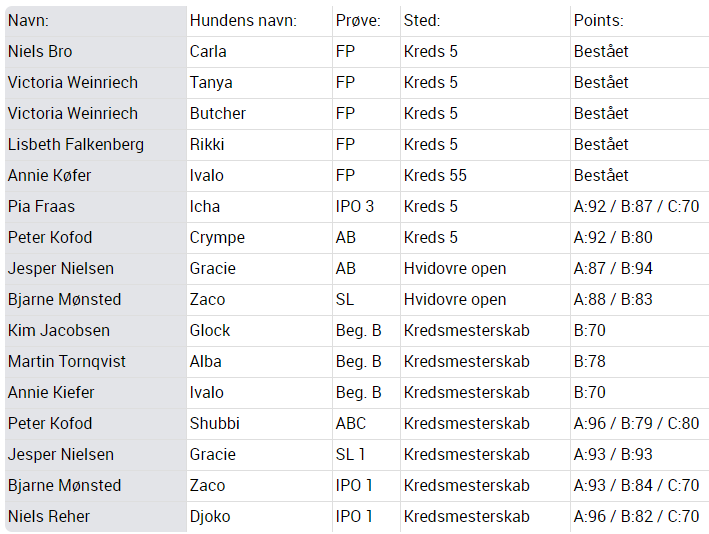Screen dimensions: 709x534
Task: Click the Shubbi dog name cell
Action: [x=260, y=424]
